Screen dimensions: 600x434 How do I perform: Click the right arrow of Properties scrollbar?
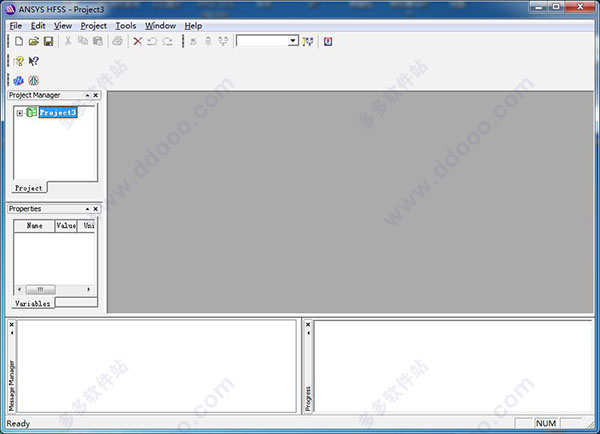coord(89,289)
